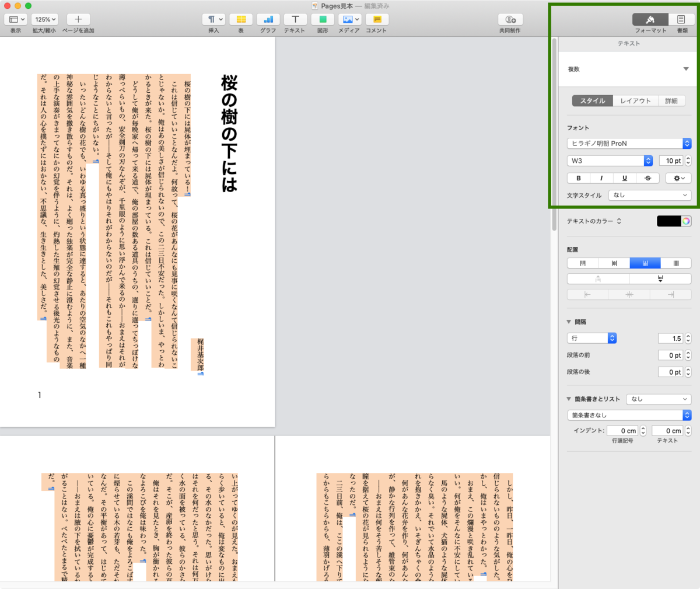This screenshot has width=700, height=589.
Task: Open the 箇条書きとリスト なし dropdown
Action: (659, 399)
